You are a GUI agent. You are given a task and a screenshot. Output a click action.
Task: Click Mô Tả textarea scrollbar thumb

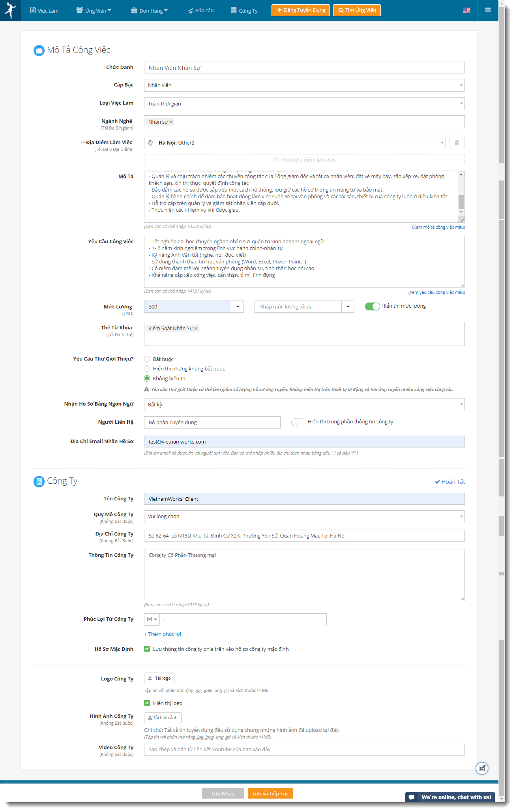(461, 202)
